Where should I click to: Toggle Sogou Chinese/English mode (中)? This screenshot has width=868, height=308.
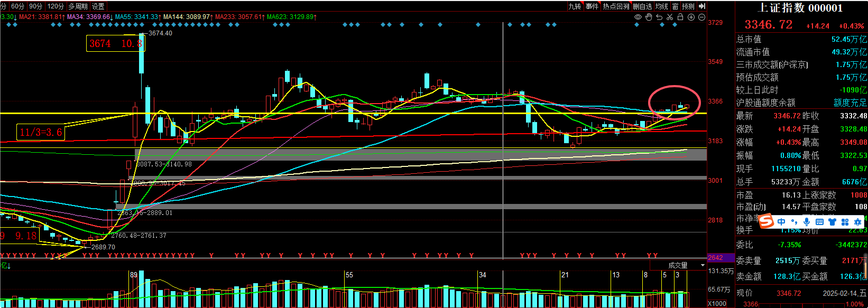(782, 222)
